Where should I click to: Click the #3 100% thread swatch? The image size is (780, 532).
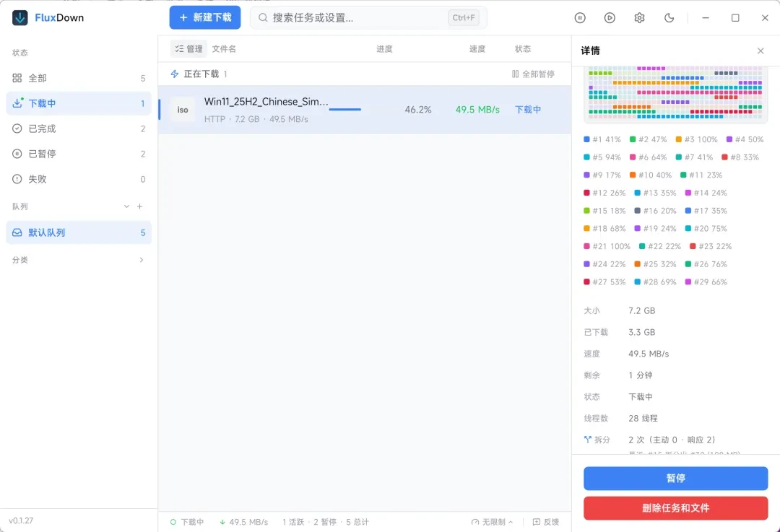[x=678, y=140]
